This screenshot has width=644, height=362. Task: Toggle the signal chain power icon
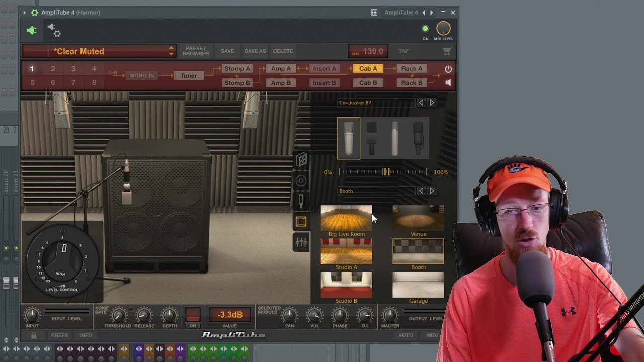(448, 69)
